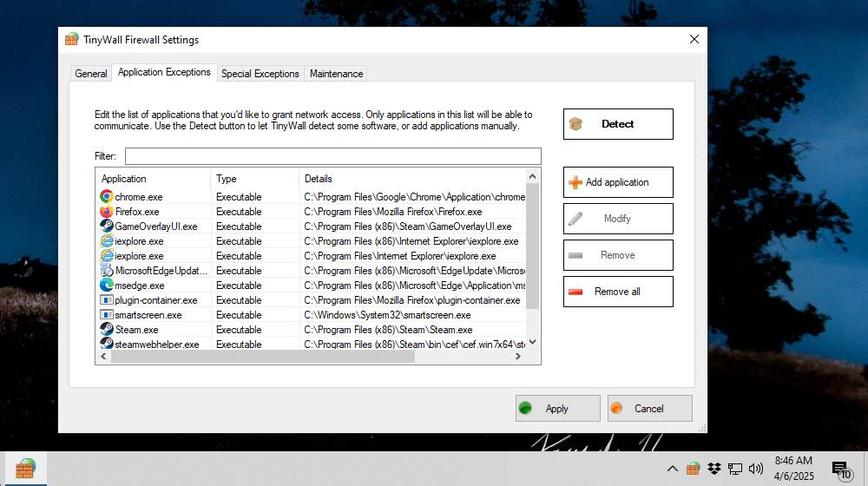The width and height of the screenshot is (868, 486).
Task: Select the steamwebhelper.exe entry
Action: tap(157, 344)
